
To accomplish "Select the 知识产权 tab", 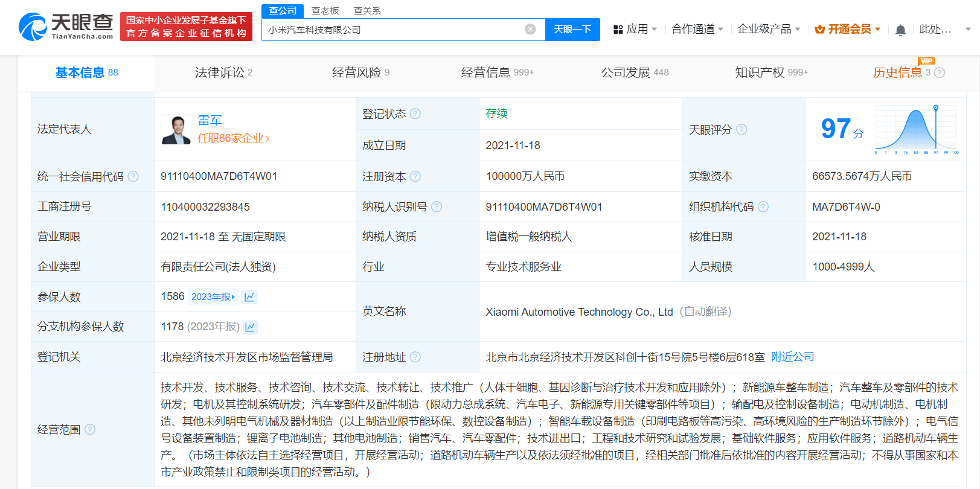I will click(771, 72).
